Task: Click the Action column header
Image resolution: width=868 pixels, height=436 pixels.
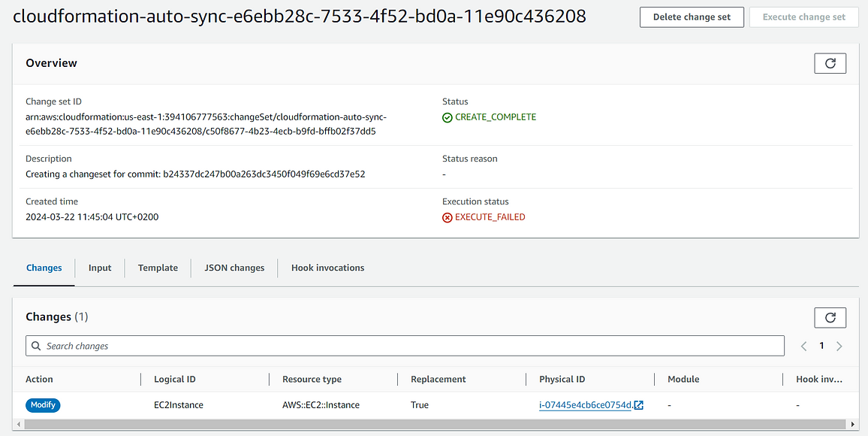Action: [x=39, y=379]
